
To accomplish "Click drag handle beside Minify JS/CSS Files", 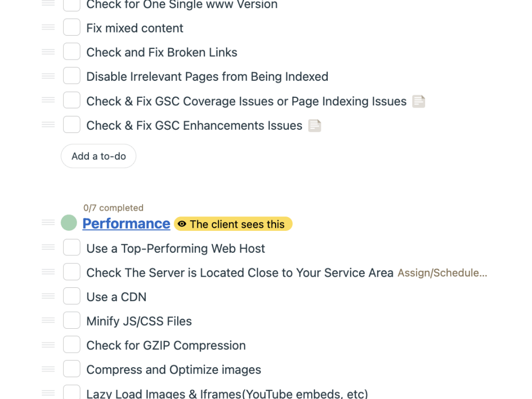I will coord(48,320).
